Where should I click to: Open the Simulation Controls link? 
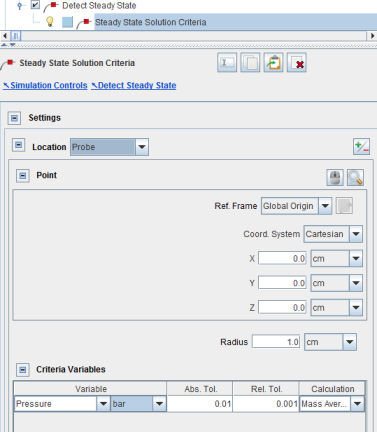pyautogui.click(x=45, y=86)
